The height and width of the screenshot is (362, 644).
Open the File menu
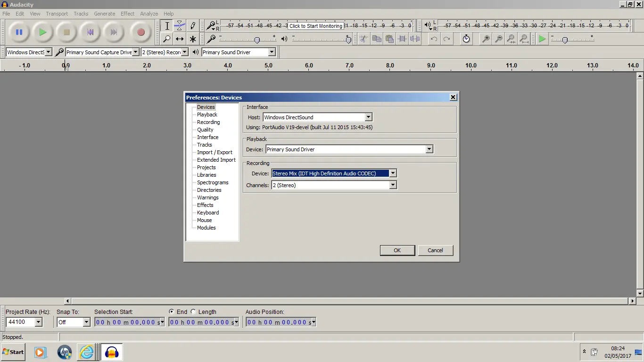pos(6,14)
